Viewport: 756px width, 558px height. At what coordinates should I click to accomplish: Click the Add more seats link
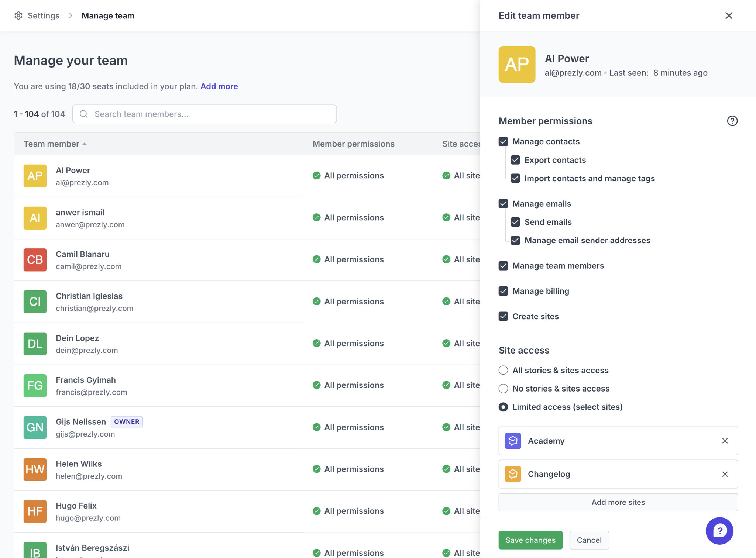click(219, 86)
